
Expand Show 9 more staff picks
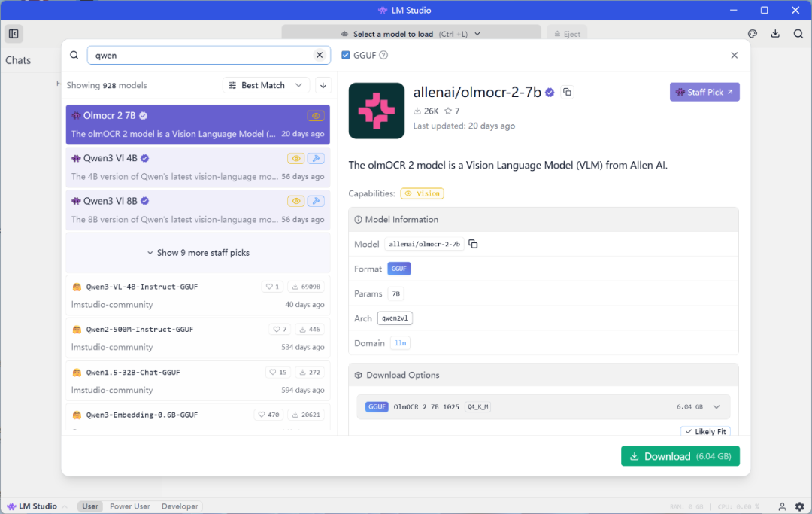click(198, 253)
